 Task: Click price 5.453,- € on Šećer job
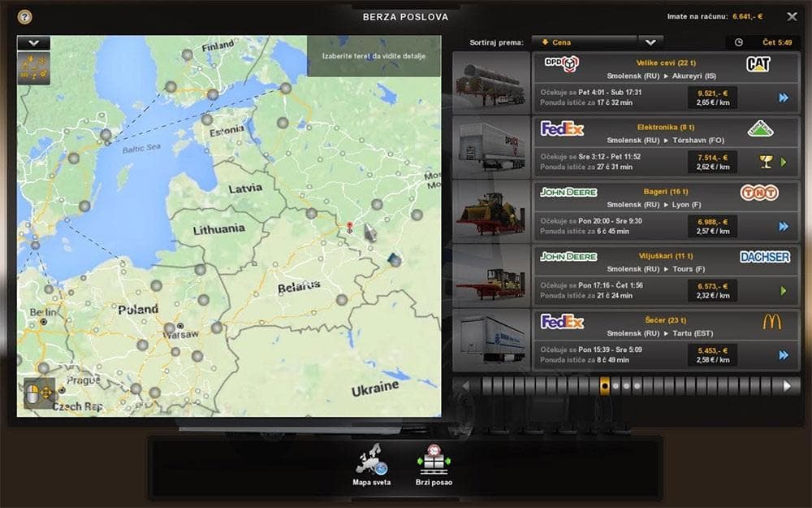tap(712, 350)
